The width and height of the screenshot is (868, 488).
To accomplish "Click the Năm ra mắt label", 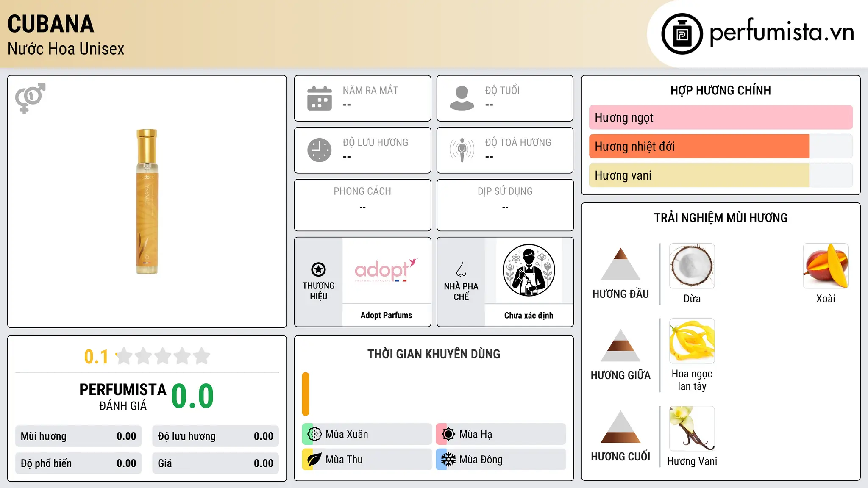I will point(370,90).
